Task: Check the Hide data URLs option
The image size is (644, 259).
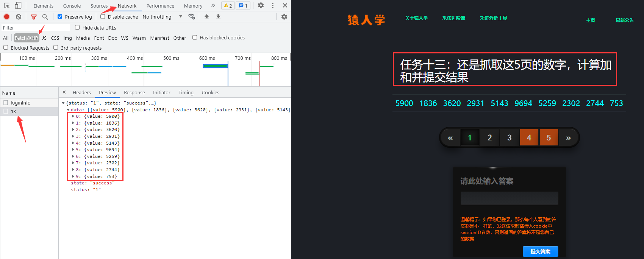Action: (x=77, y=28)
